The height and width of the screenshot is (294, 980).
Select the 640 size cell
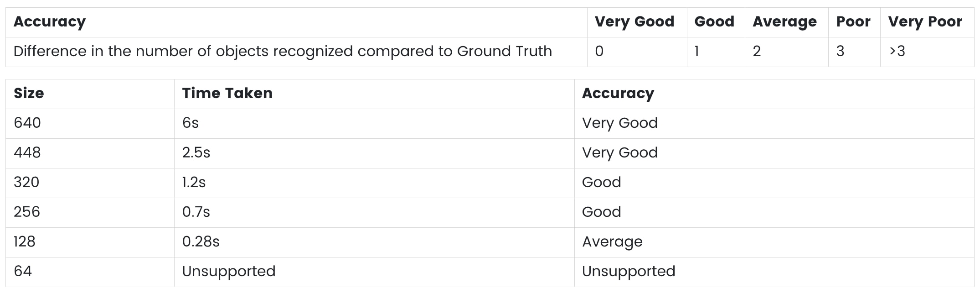click(x=27, y=123)
